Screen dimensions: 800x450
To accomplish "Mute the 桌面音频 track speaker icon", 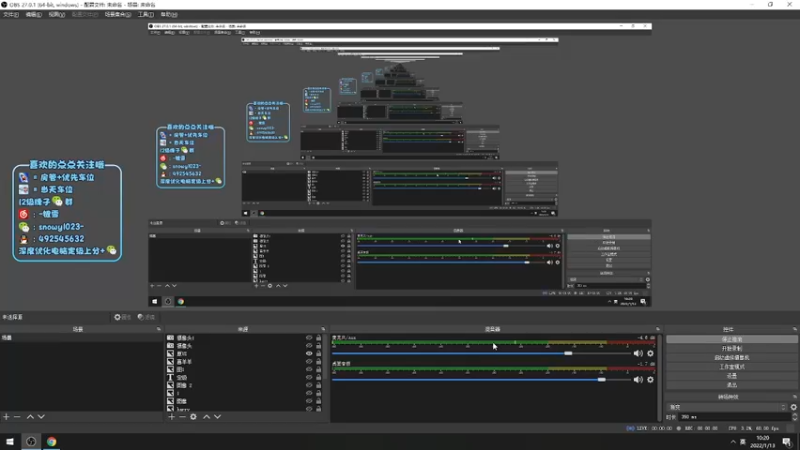I will click(x=638, y=380).
